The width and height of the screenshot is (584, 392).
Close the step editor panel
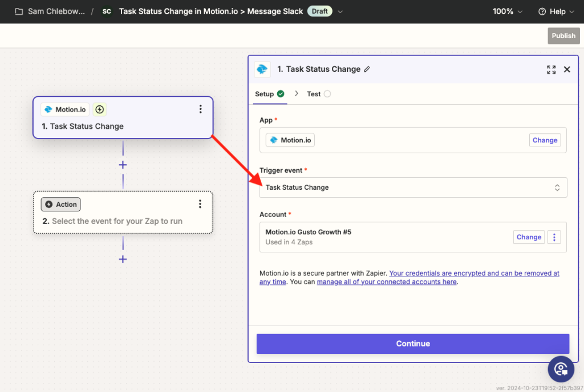(x=567, y=70)
